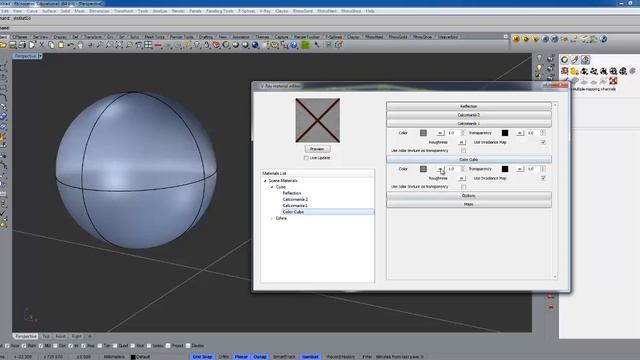This screenshot has height=360, width=640.
Task: Open the Transform menu
Action: (123, 11)
